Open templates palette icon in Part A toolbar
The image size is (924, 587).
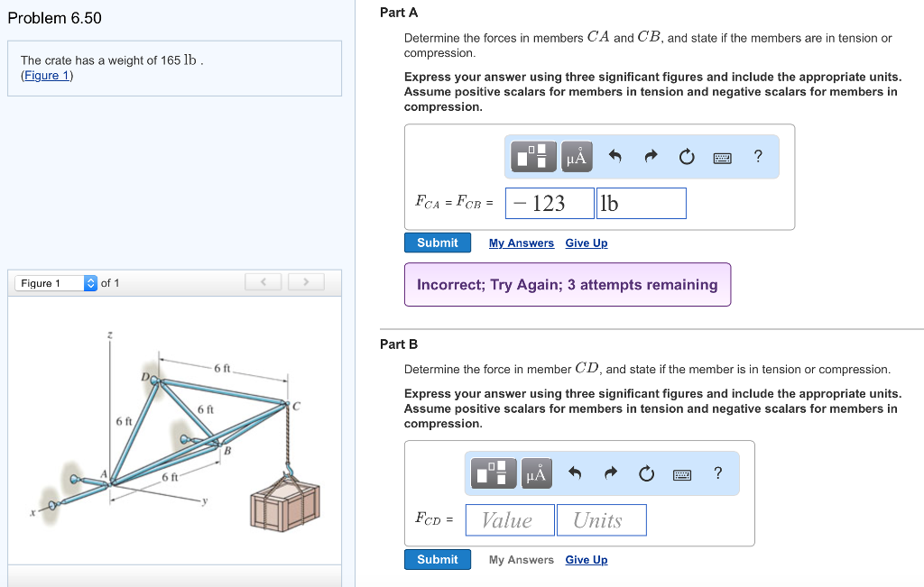coord(533,157)
